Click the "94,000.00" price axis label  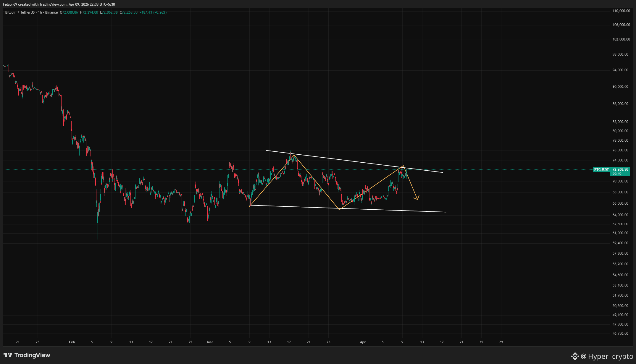(620, 70)
